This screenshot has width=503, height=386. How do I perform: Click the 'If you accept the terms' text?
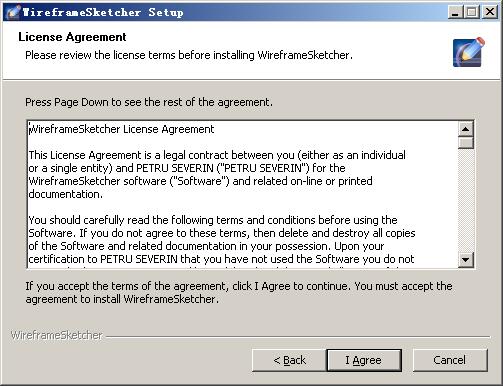point(239,292)
